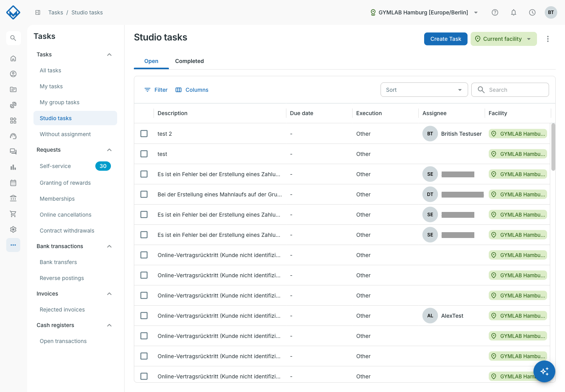Open Self-service requests with 30 badge
Viewport: 565px width, 392px height.
click(75, 166)
